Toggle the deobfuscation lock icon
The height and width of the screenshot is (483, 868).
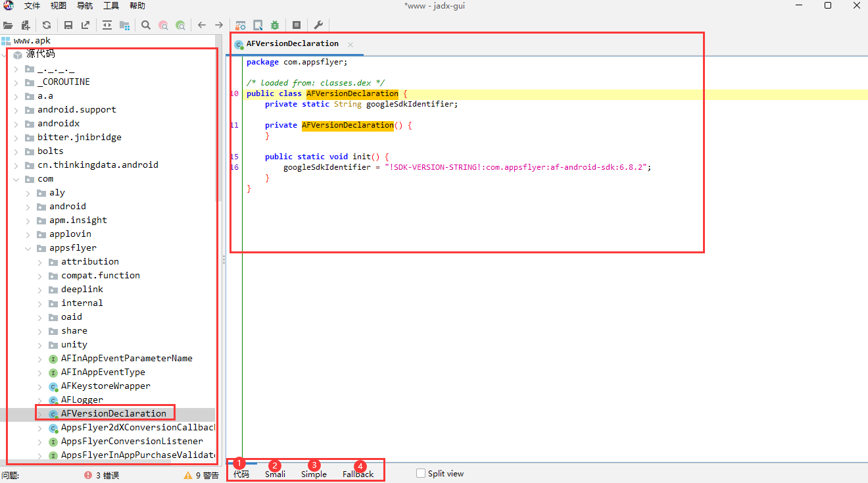[x=241, y=25]
